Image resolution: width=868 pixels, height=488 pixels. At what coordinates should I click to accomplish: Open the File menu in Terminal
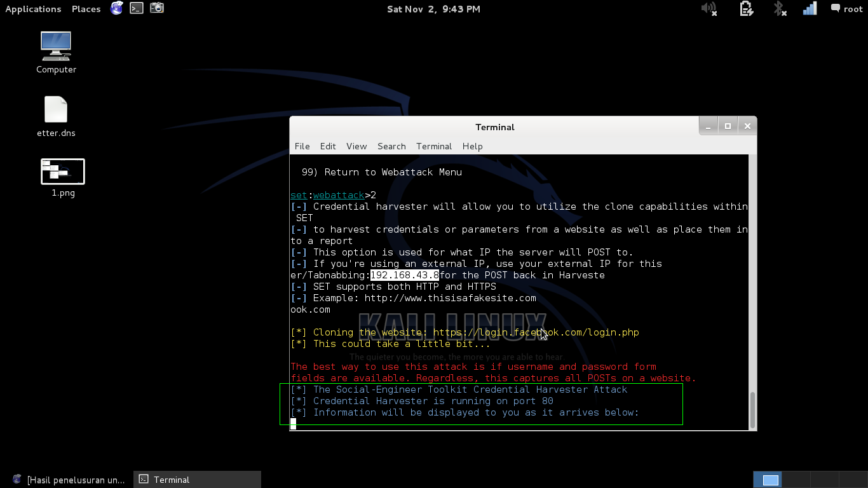pyautogui.click(x=302, y=146)
